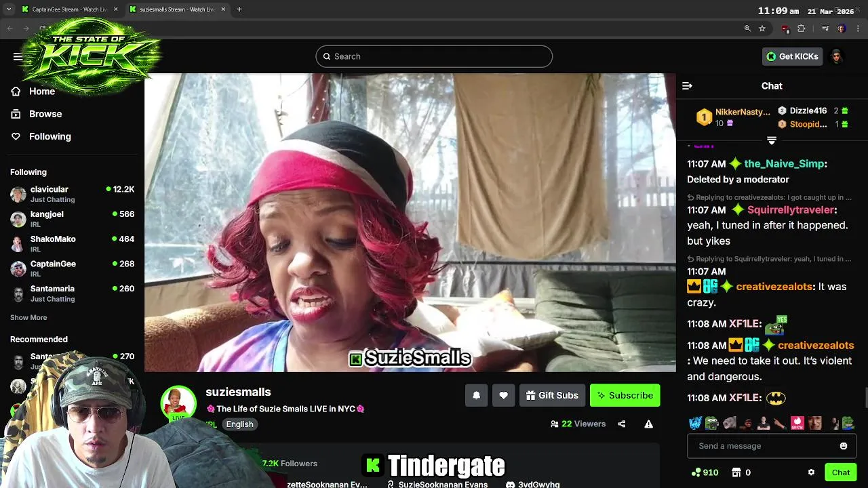Open a new browser tab

(x=239, y=9)
